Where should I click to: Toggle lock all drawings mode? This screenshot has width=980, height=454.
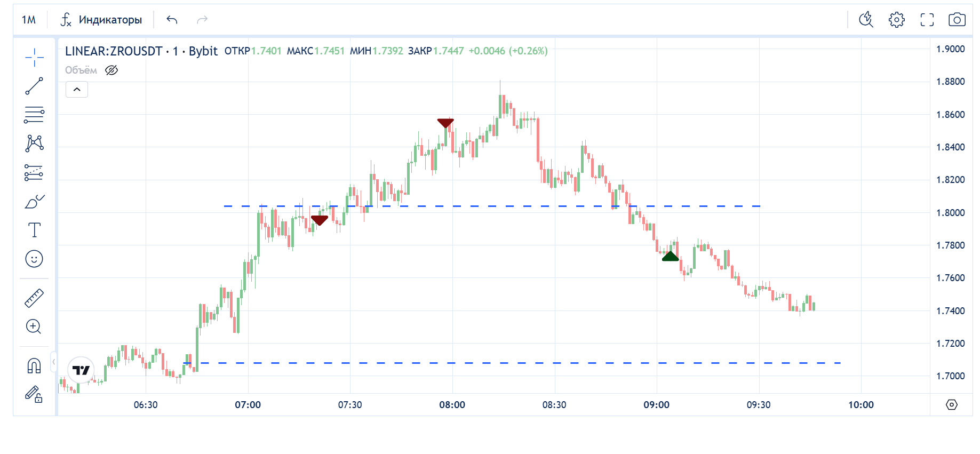[34, 394]
